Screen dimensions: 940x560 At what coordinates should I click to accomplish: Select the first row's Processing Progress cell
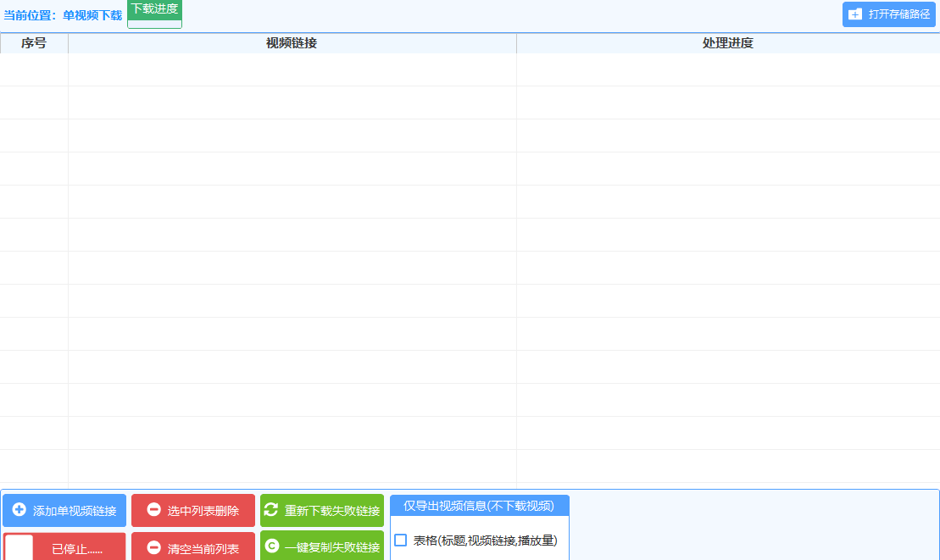coord(727,69)
